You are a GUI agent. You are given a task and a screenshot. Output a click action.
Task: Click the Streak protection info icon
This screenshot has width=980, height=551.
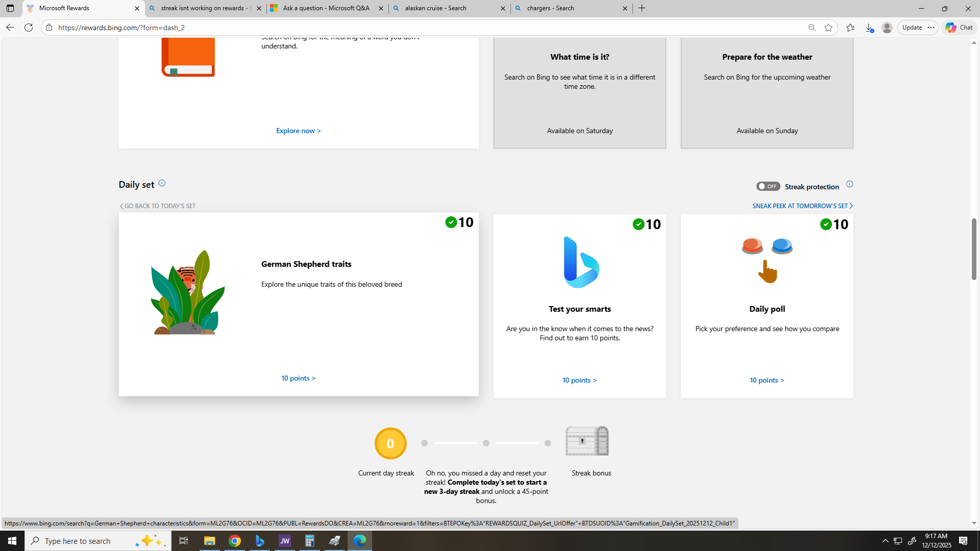pyautogui.click(x=849, y=184)
